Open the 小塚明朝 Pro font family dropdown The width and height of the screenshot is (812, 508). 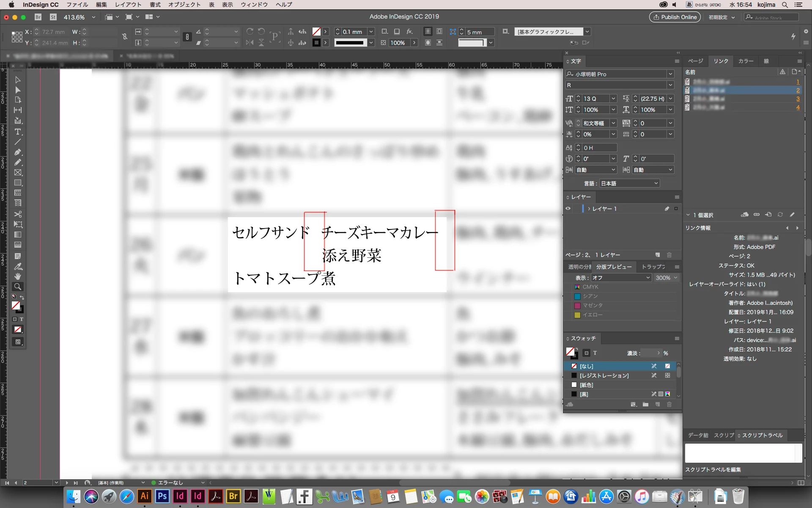coord(670,74)
